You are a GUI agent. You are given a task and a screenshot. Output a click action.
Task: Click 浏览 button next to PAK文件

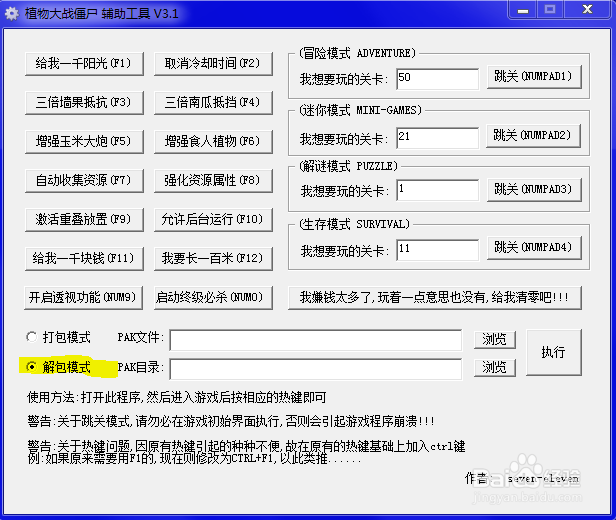[495, 339]
